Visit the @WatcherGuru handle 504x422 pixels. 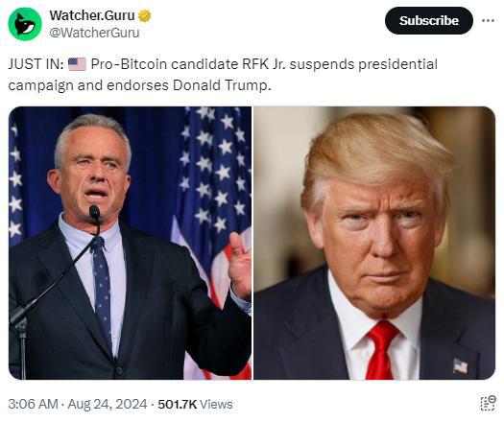coord(94,33)
